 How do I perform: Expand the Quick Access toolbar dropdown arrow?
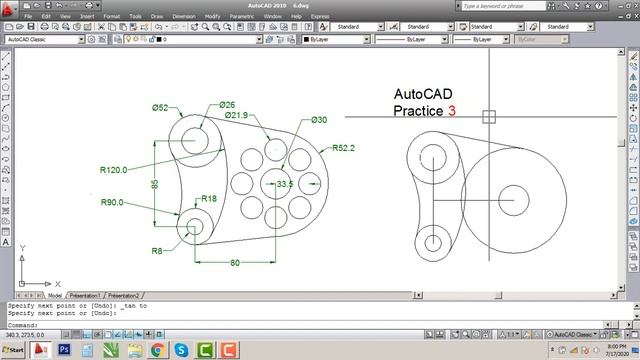(x=98, y=6)
